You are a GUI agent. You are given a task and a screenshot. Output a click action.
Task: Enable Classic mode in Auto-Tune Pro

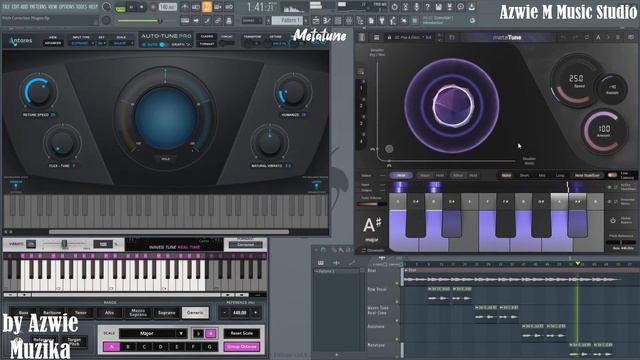pyautogui.click(x=207, y=36)
